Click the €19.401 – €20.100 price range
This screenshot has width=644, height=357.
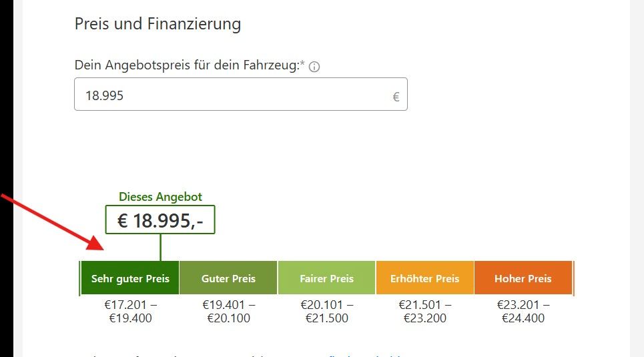point(229,312)
